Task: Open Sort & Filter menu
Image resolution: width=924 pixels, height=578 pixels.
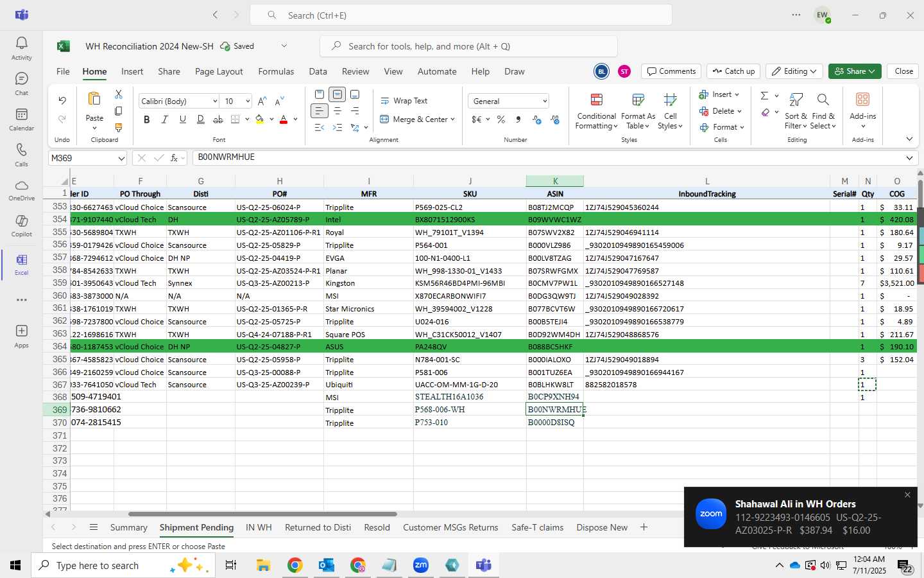Action: (x=796, y=111)
